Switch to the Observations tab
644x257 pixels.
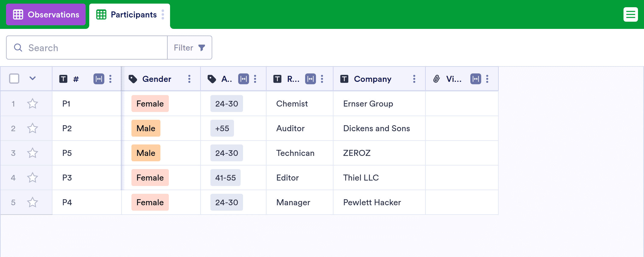point(46,14)
